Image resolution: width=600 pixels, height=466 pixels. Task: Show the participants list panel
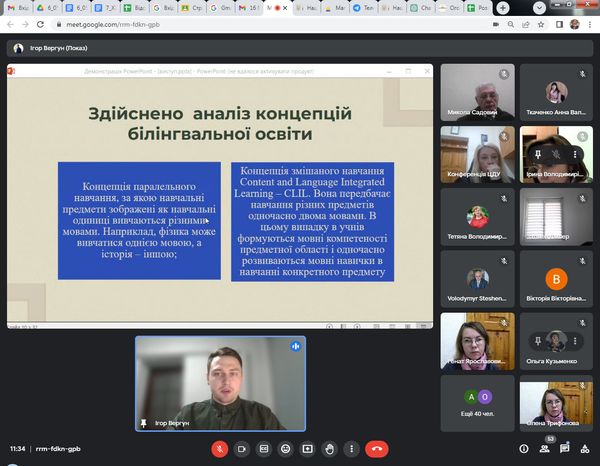543,449
